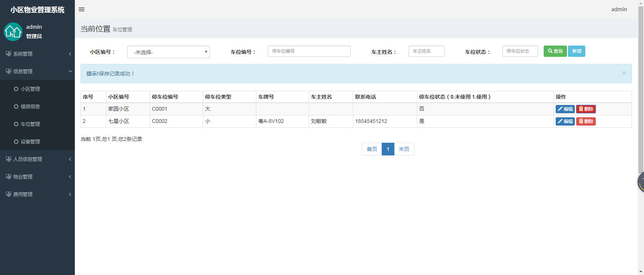The image size is (644, 275).
Task: Delete the C0002 parking space row
Action: [x=586, y=121]
